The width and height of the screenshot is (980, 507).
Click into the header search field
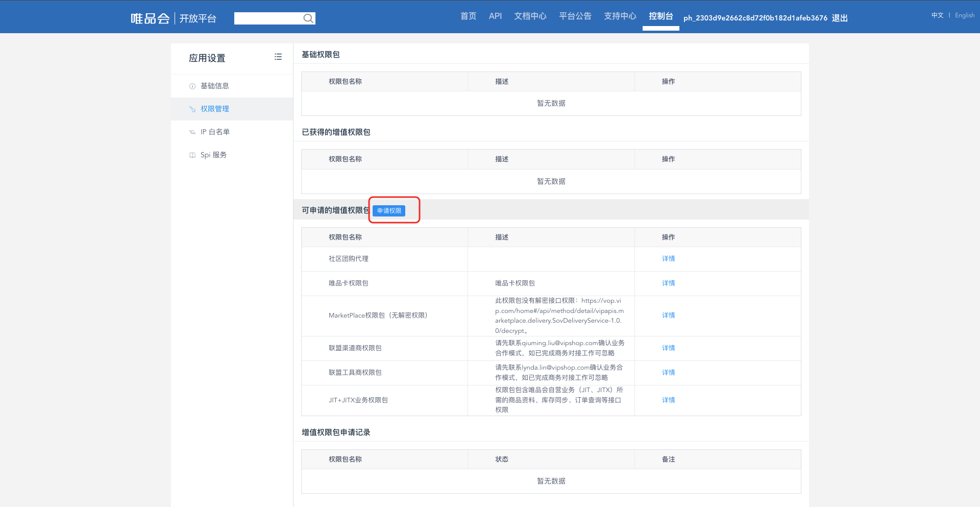click(268, 18)
